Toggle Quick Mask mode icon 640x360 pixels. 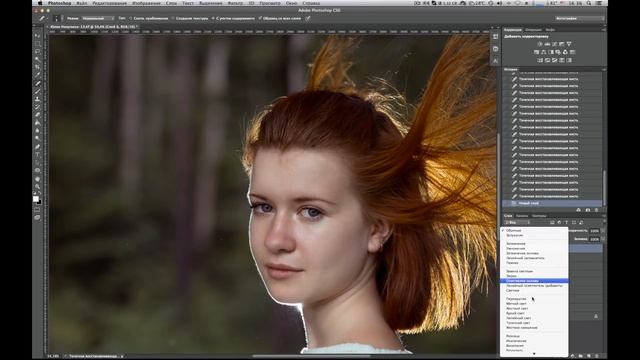37,209
